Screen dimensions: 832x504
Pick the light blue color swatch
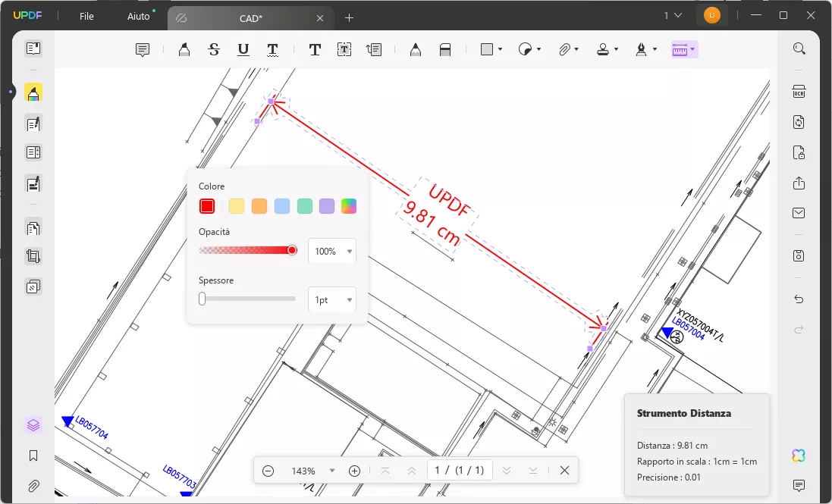point(281,206)
